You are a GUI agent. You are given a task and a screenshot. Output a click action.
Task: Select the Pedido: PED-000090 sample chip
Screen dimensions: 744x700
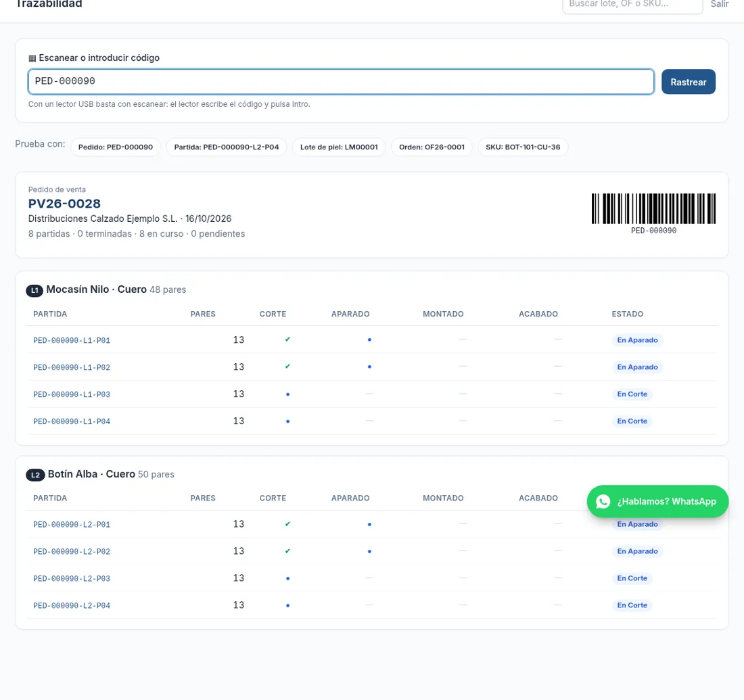click(115, 147)
